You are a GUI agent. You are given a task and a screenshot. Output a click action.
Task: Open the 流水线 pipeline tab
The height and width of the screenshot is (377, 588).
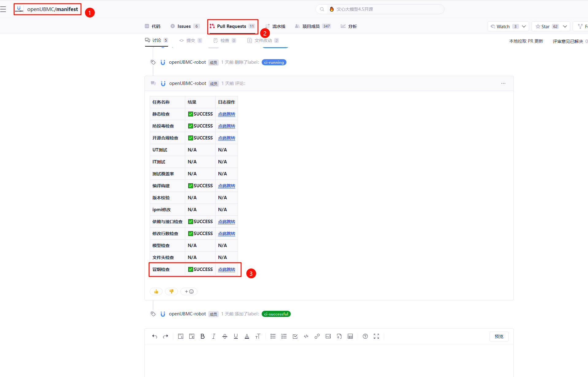275,26
